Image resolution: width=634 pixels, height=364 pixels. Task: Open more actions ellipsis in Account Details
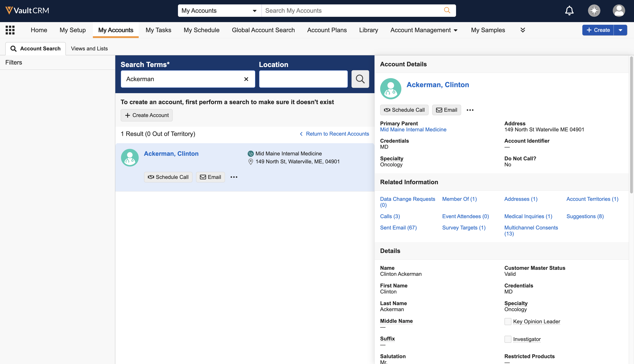click(x=470, y=110)
